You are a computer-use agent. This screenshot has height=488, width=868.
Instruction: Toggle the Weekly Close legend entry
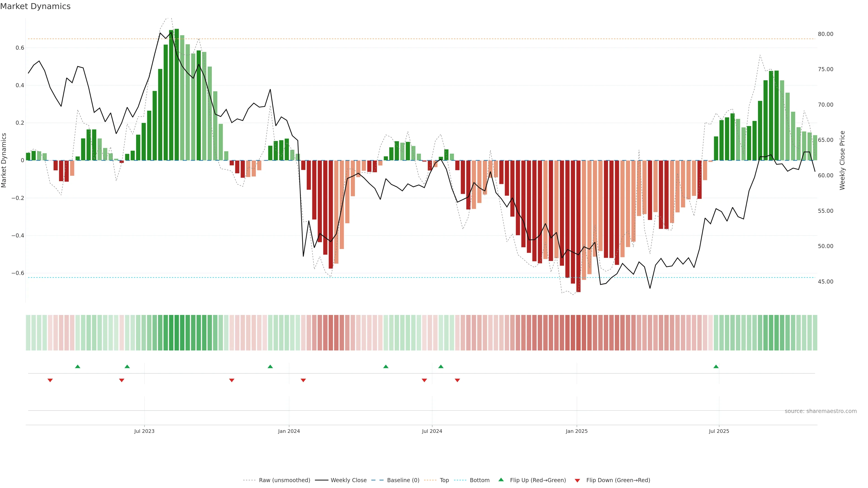point(348,480)
